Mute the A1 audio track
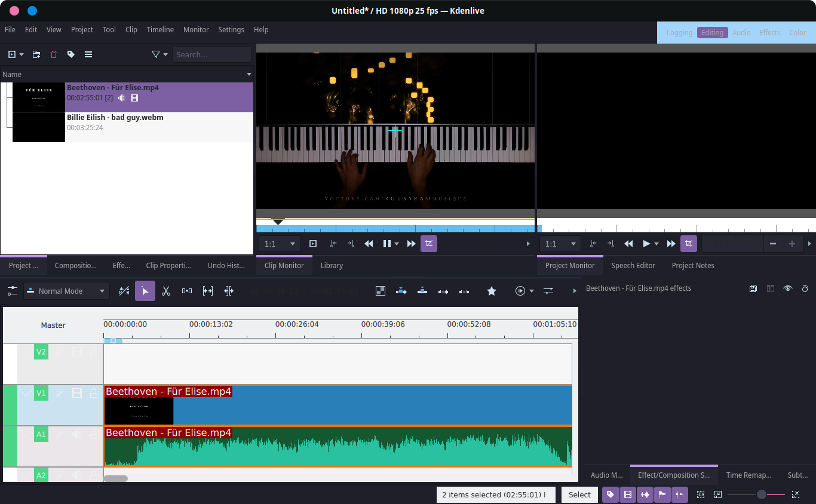This screenshot has height=504, width=816. [x=76, y=434]
